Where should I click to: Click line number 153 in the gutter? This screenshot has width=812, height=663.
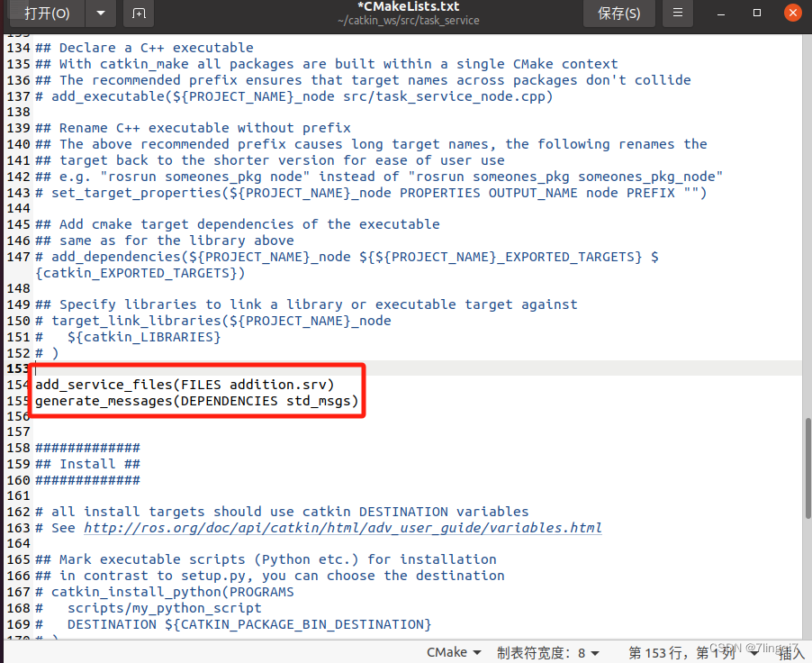coord(17,368)
